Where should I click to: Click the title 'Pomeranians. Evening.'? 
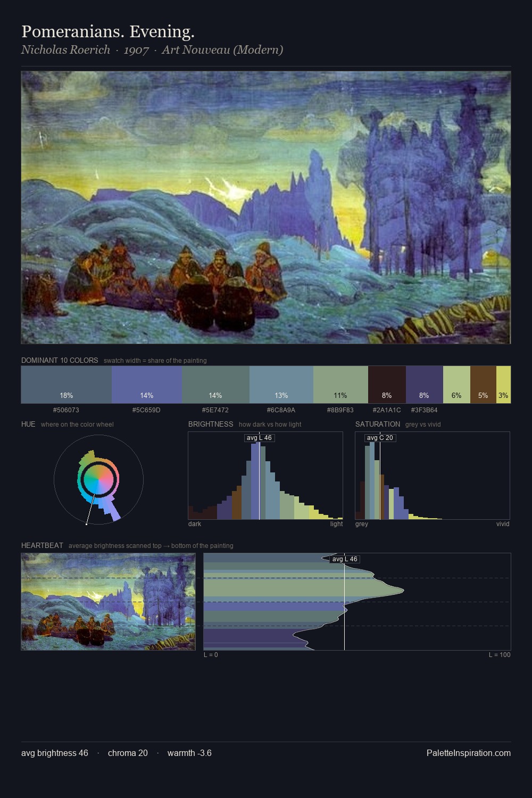coord(108,32)
